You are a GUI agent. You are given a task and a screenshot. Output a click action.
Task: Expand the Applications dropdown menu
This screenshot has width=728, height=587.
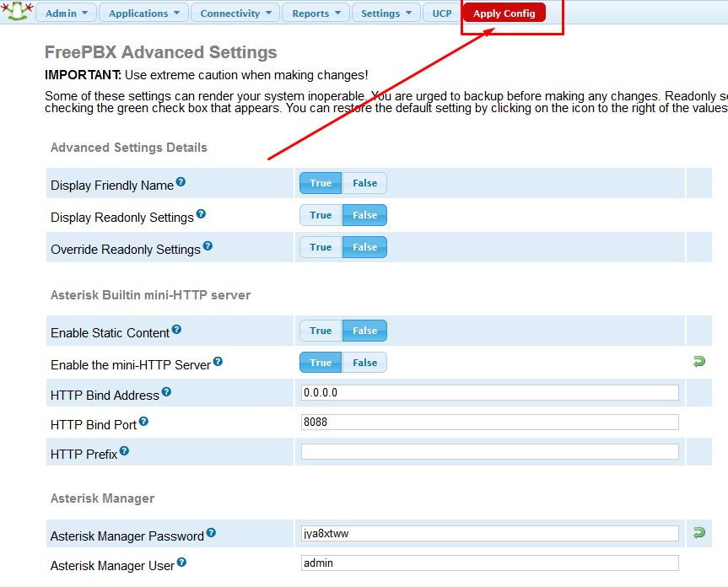tap(144, 13)
